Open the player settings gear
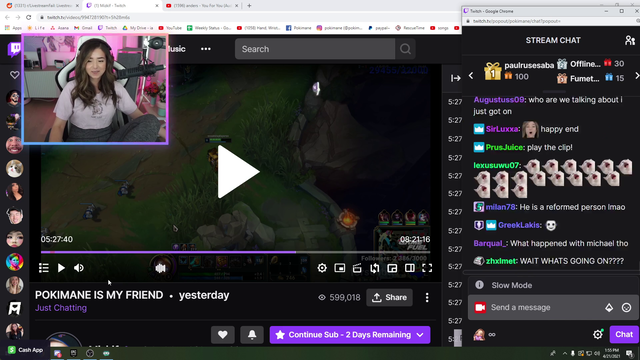Image resolution: width=640 pixels, height=360 pixels. click(322, 268)
